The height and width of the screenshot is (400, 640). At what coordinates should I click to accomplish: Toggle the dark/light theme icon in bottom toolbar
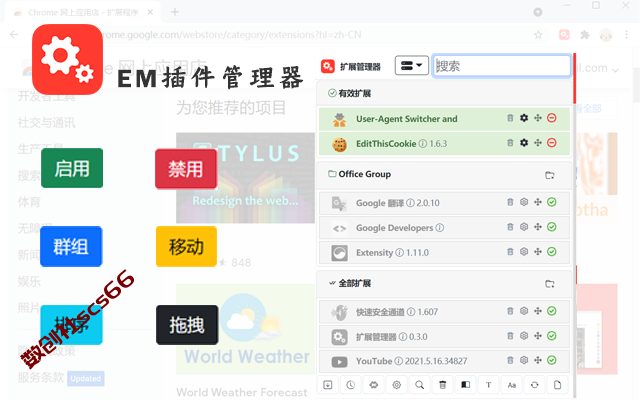click(466, 384)
